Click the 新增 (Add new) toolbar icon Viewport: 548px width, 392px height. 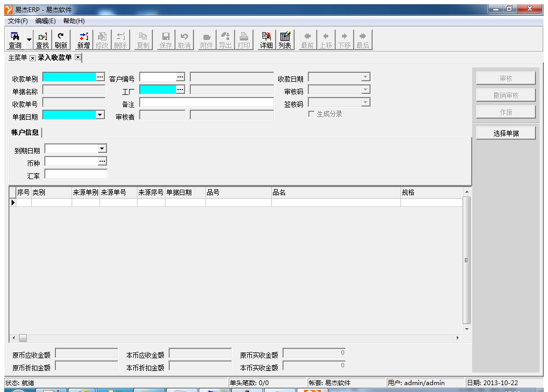pyautogui.click(x=84, y=40)
